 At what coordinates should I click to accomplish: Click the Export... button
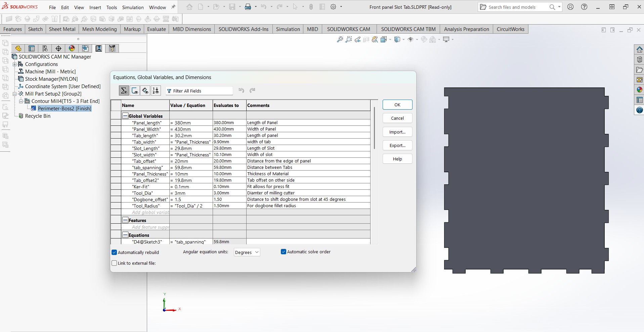click(397, 145)
